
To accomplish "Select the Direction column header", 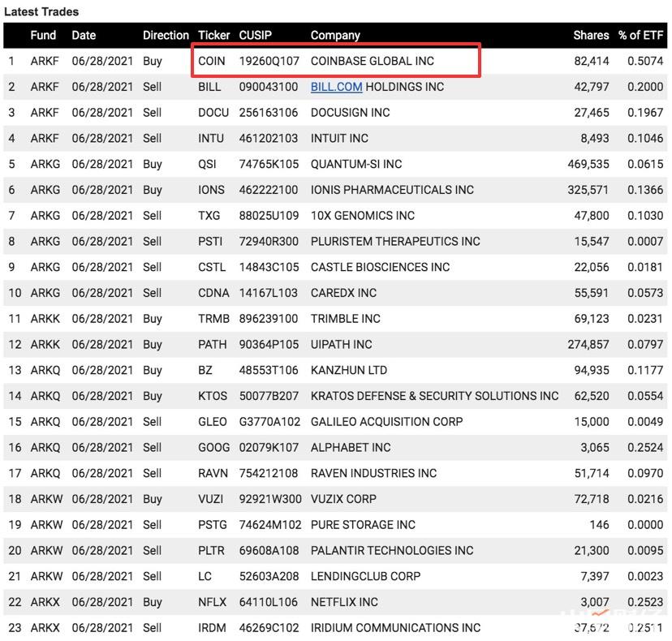I will 166,36.
